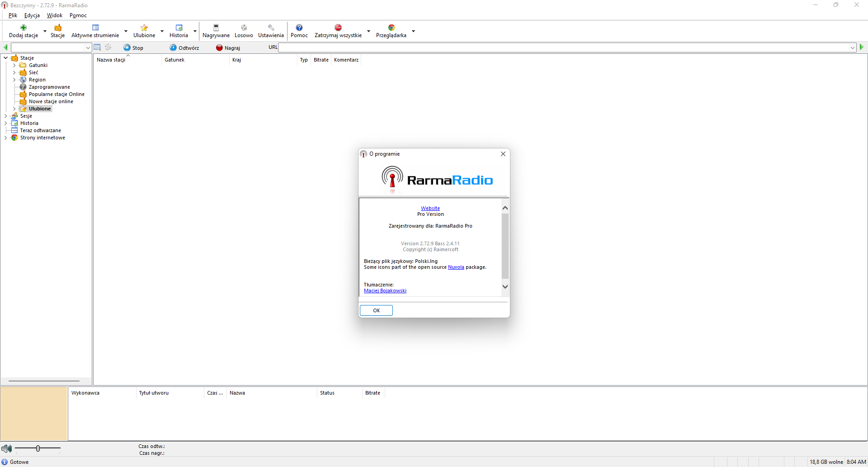Open the Edycja menu
The height and width of the screenshot is (467, 868).
pos(32,15)
